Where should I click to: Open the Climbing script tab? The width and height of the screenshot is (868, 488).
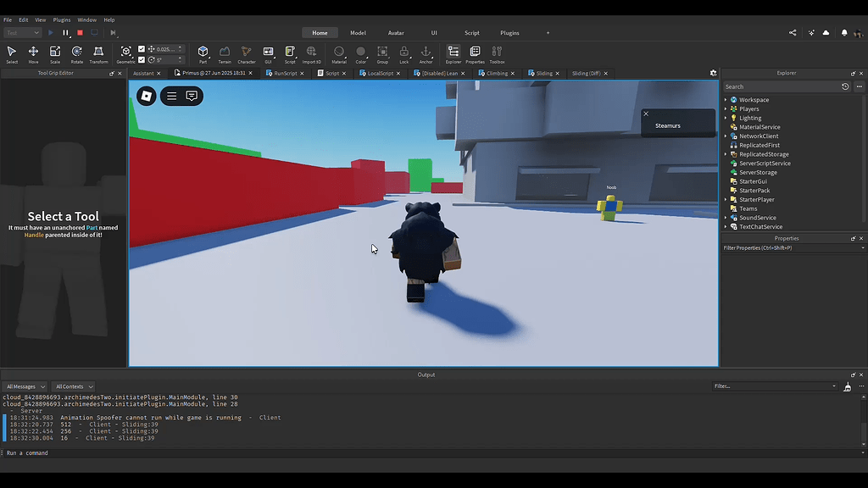(496, 73)
